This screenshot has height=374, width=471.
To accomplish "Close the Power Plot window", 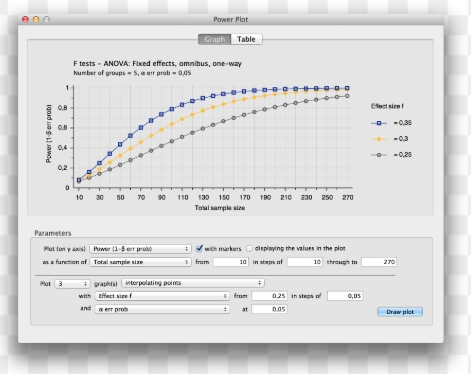I will coord(25,19).
